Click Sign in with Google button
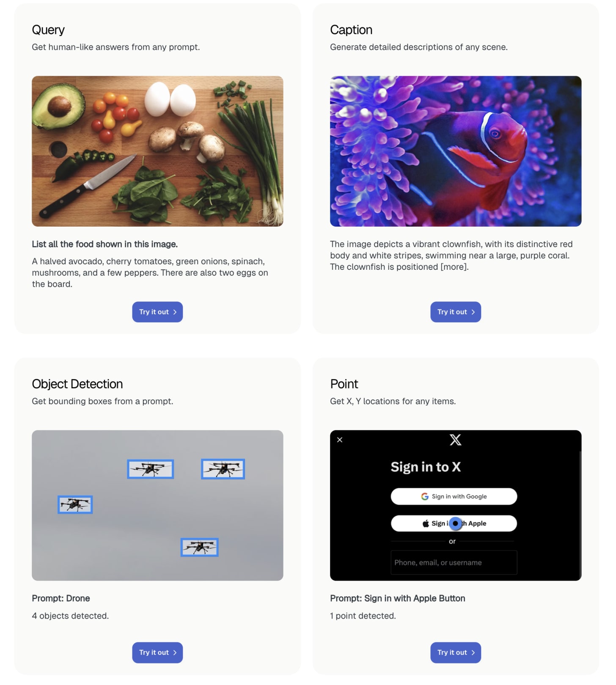This screenshot has height=685, width=616. point(454,496)
